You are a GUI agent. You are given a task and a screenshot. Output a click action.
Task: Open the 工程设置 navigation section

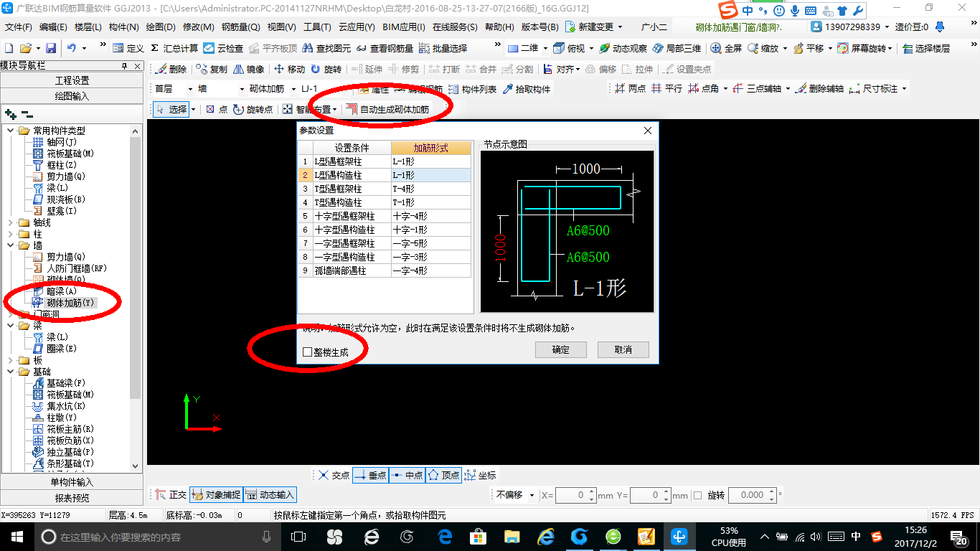pyautogui.click(x=72, y=80)
